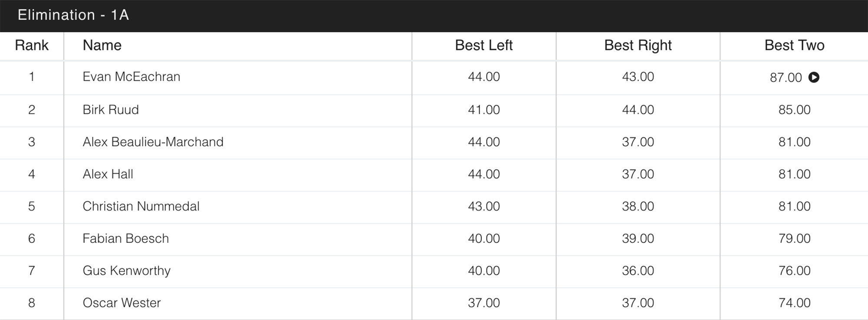Play Evan McEachran's 87.00 run video
The height and width of the screenshot is (320, 868).
[x=814, y=77]
